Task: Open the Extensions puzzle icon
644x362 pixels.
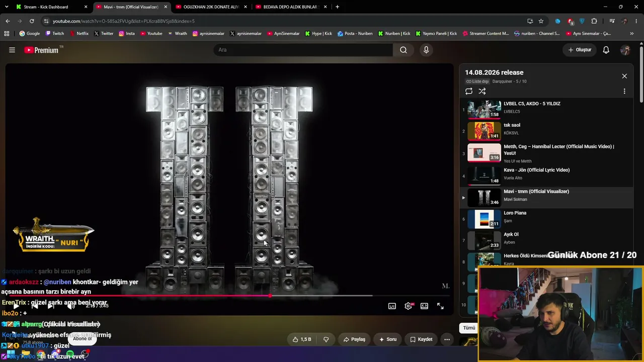Action: click(x=594, y=21)
